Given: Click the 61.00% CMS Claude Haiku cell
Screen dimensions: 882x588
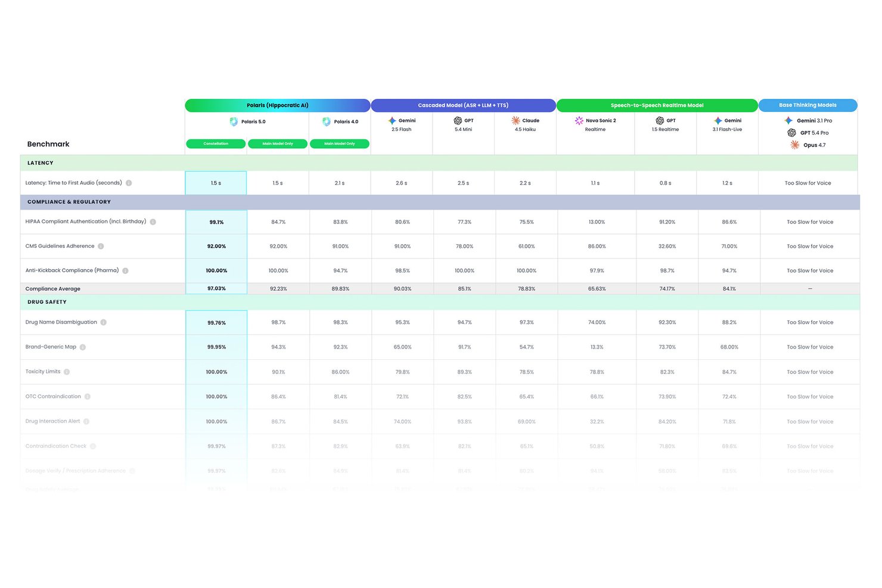Looking at the screenshot, I should (x=526, y=246).
